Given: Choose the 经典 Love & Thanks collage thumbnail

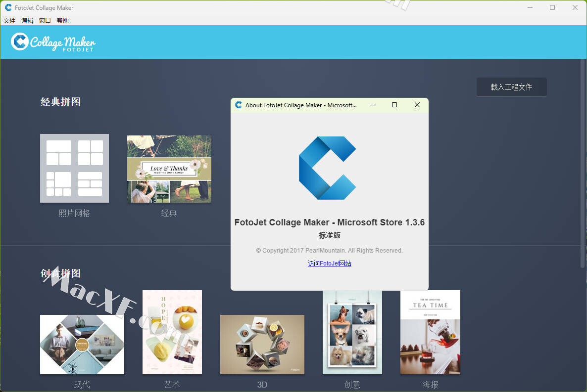Looking at the screenshot, I should pyautogui.click(x=169, y=169).
